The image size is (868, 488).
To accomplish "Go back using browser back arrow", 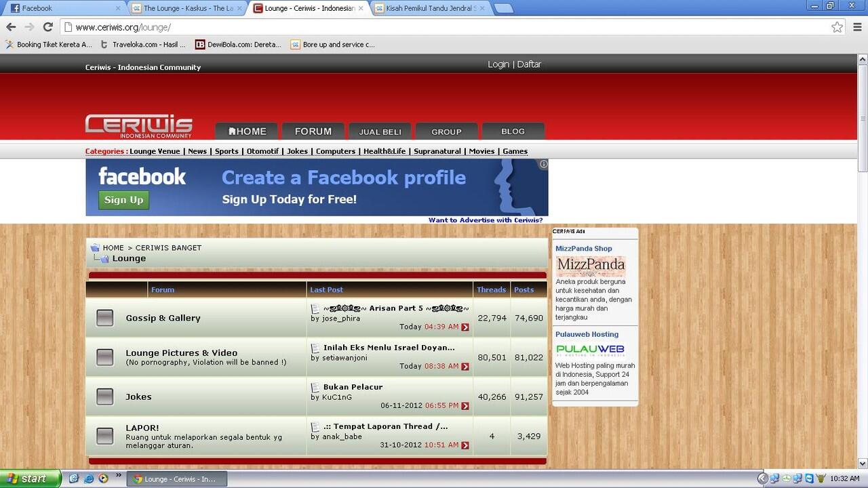I will point(11,27).
